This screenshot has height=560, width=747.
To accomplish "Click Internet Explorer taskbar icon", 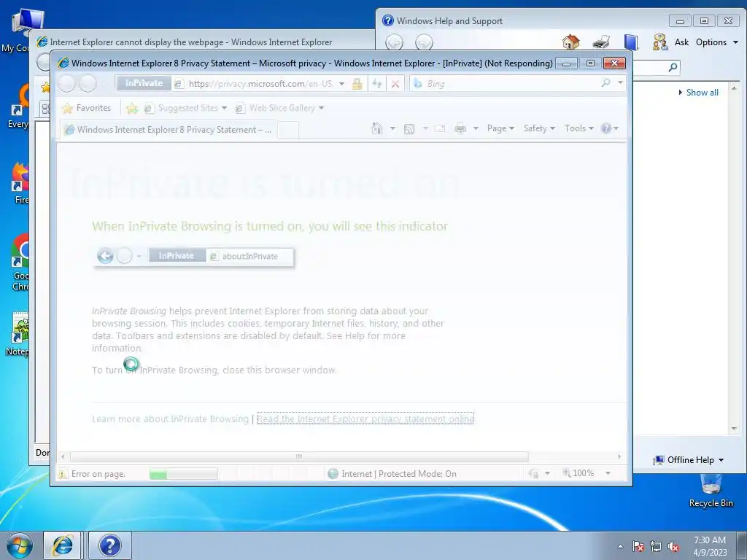I will pos(63,545).
